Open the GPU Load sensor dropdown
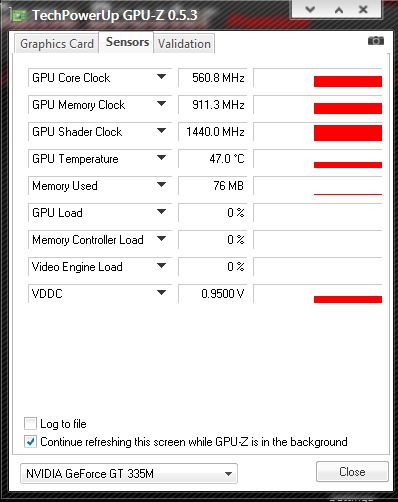This screenshot has height=502, width=398. [161, 212]
